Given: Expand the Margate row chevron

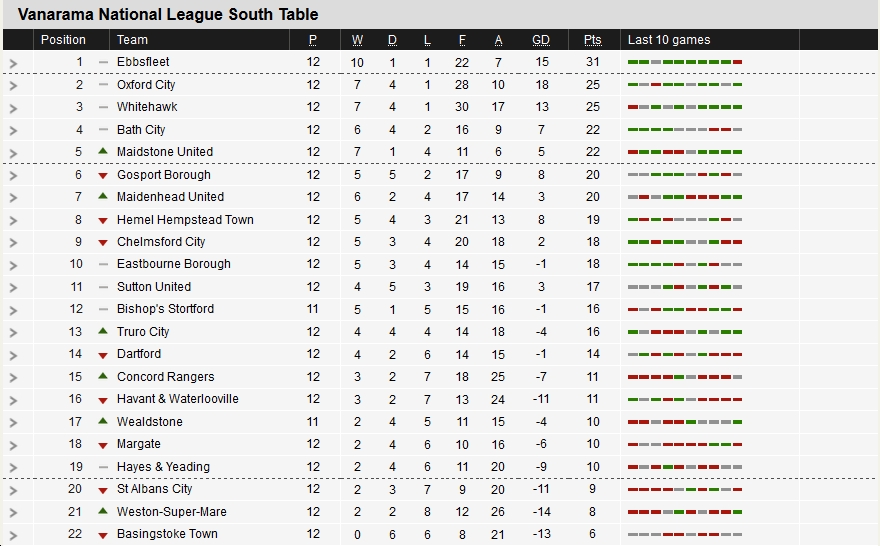Looking at the screenshot, I should coord(13,446).
